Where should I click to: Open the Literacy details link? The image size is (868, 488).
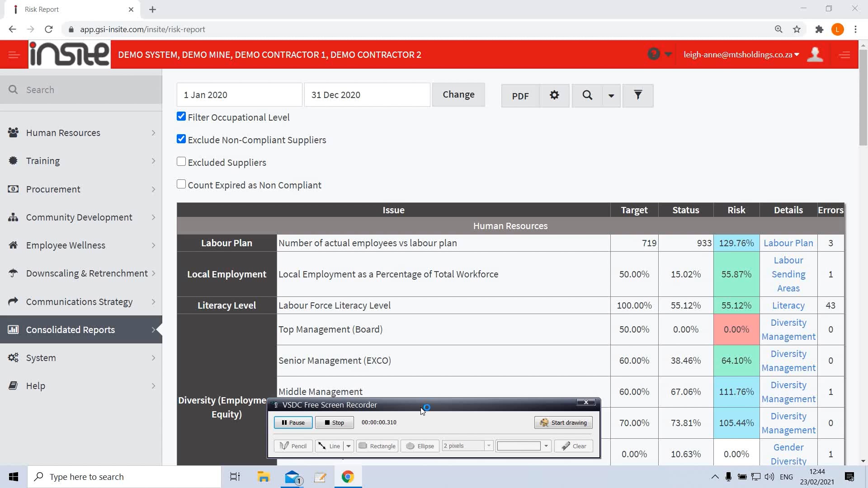pyautogui.click(x=788, y=305)
